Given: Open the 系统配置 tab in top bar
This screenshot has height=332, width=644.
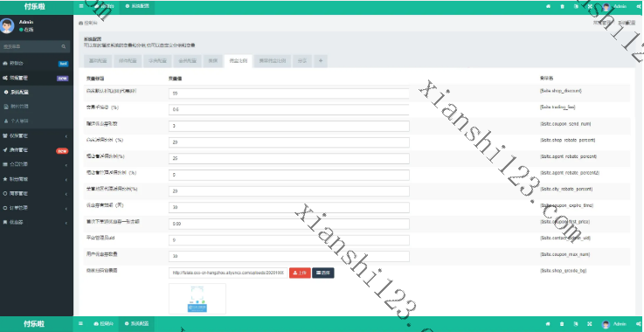Looking at the screenshot, I should point(137,6).
